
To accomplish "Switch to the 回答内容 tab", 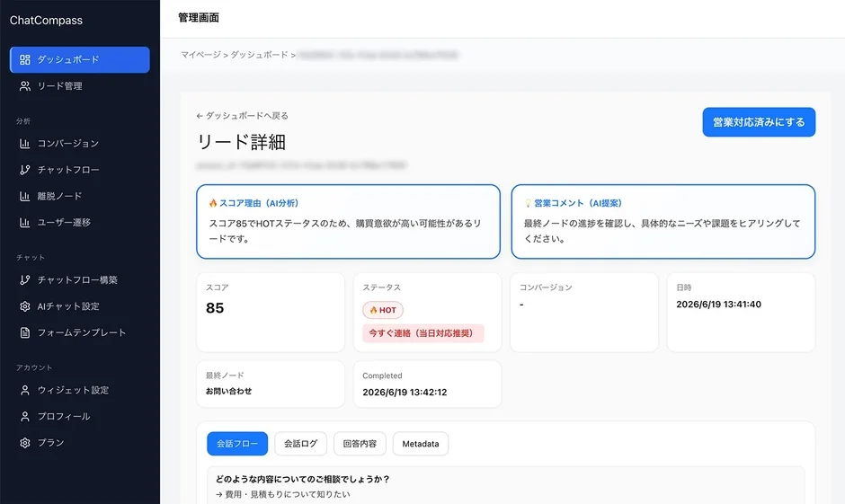I will 360,444.
